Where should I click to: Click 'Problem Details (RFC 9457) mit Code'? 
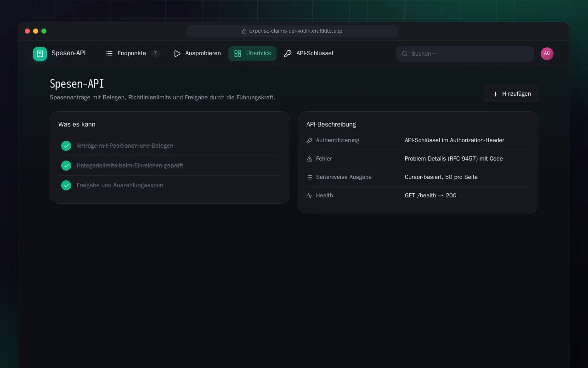pos(454,159)
